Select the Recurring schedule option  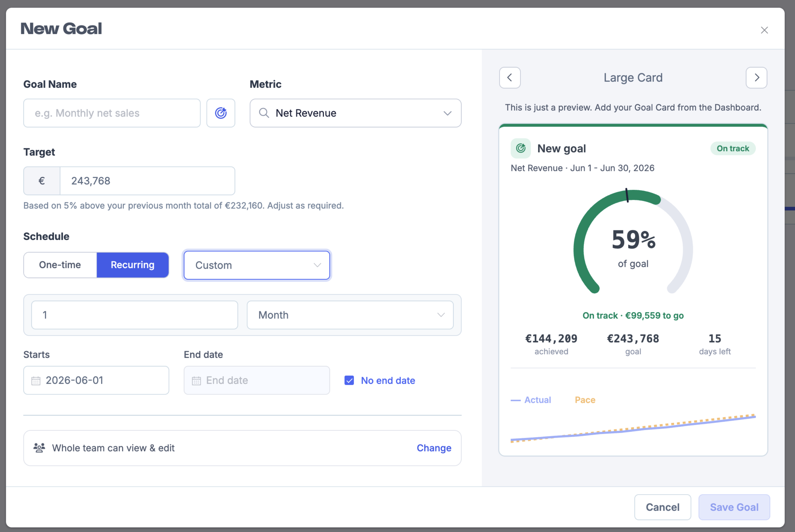pos(133,265)
